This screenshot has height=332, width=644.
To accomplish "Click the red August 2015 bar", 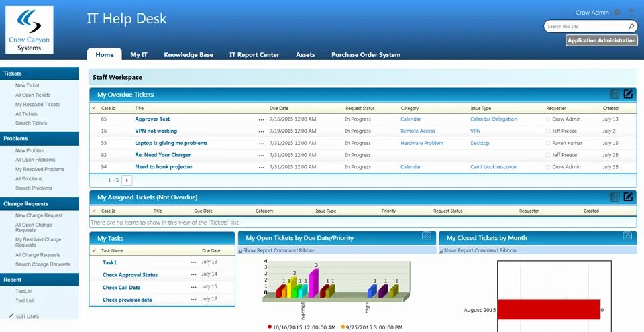I will [x=549, y=309].
